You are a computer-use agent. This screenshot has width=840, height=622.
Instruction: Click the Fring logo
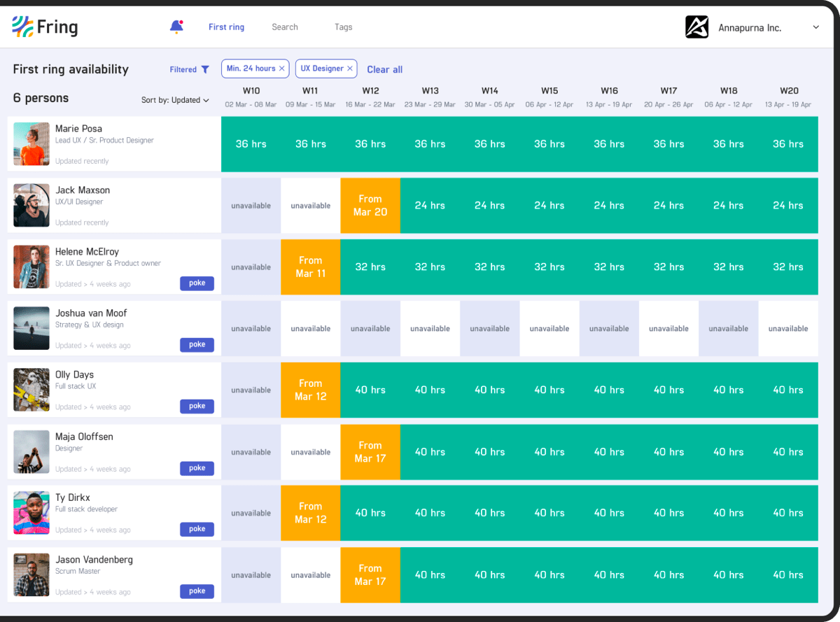pyautogui.click(x=44, y=27)
